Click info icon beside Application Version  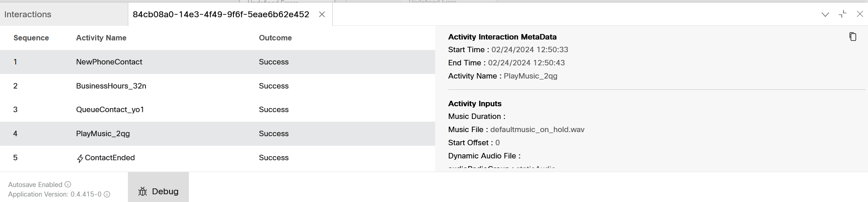(107, 194)
